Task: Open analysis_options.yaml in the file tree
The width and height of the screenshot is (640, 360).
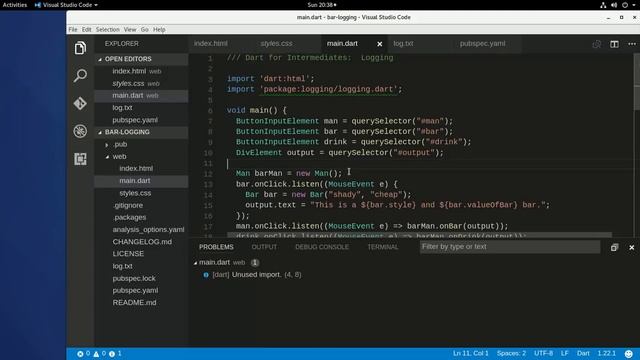Action: click(141, 230)
